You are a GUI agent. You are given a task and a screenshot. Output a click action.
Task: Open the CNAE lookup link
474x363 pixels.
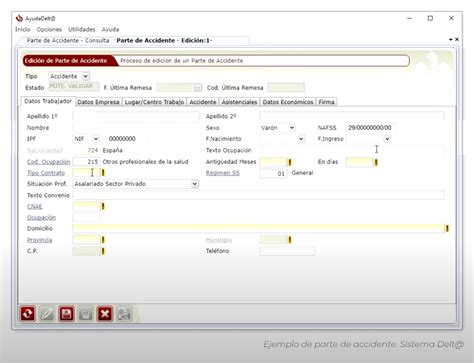click(35, 206)
